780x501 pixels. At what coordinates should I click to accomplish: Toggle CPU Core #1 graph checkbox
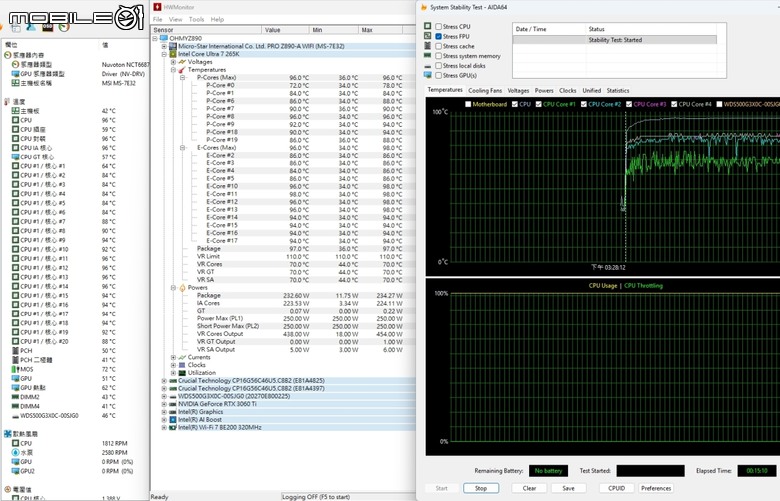(538, 104)
